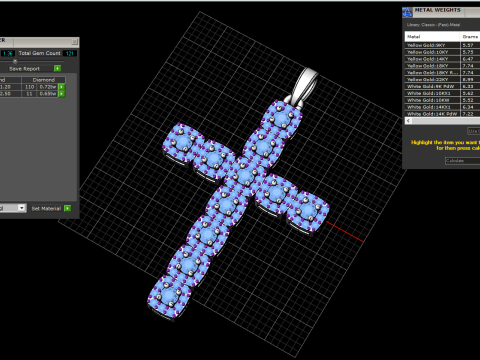Open the material dropdown in gem panel
This screenshot has width=480, height=360.
tap(22, 208)
